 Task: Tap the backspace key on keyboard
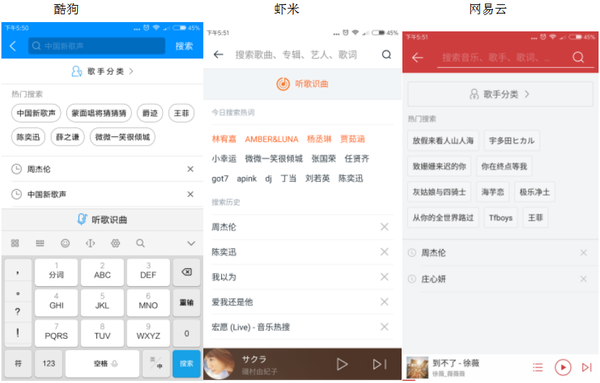point(186,272)
